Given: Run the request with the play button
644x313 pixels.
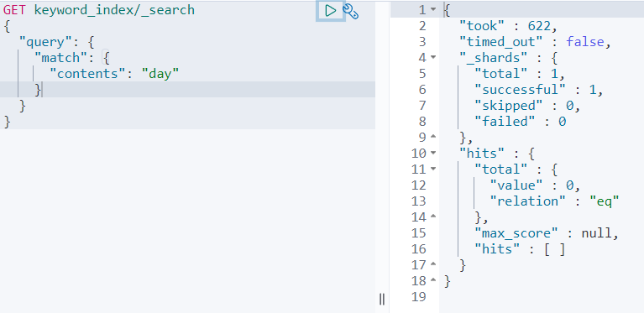Looking at the screenshot, I should [x=330, y=11].
